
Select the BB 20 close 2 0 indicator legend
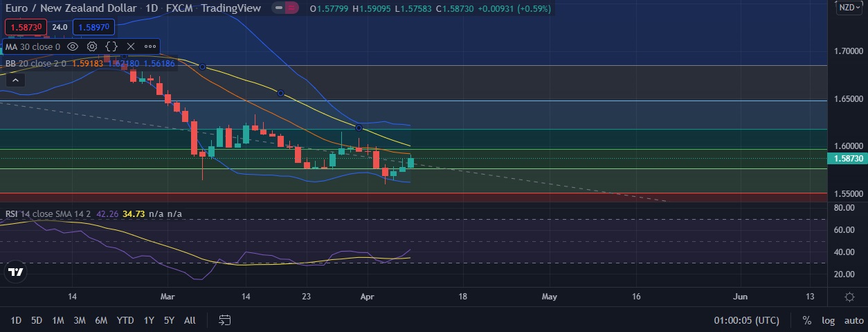point(36,63)
